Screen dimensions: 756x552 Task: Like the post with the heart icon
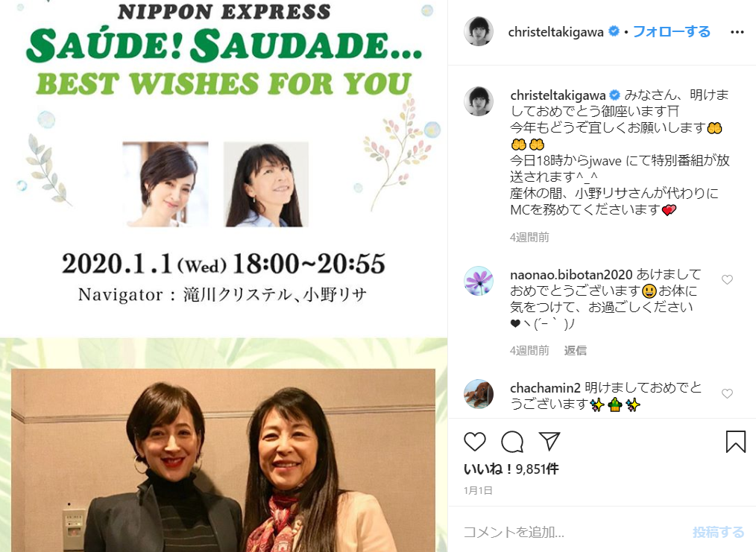(474, 442)
